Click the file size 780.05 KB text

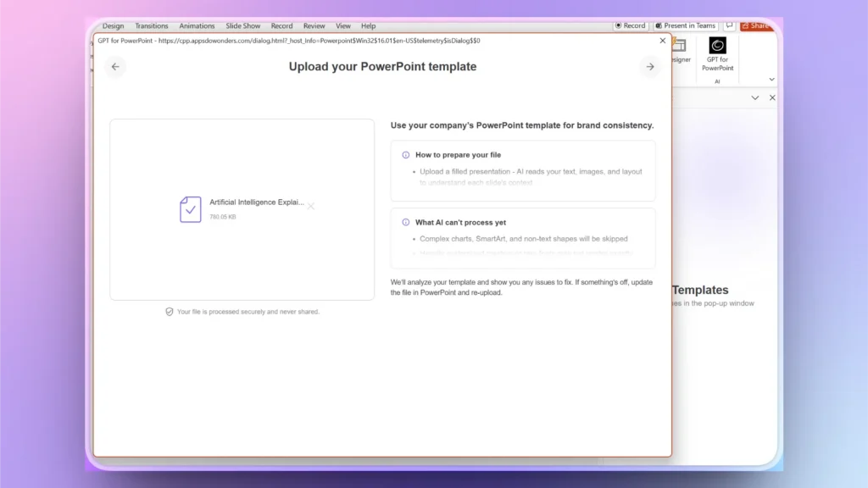tap(223, 217)
